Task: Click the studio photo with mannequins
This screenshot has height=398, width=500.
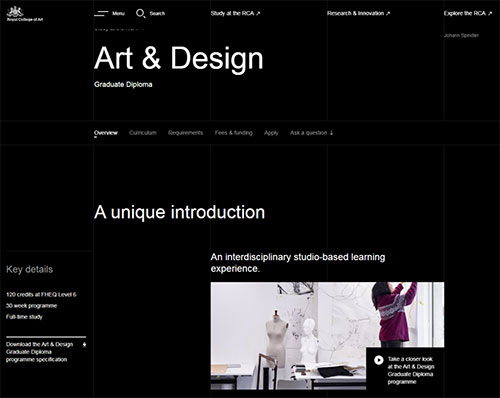Action: pos(288,336)
